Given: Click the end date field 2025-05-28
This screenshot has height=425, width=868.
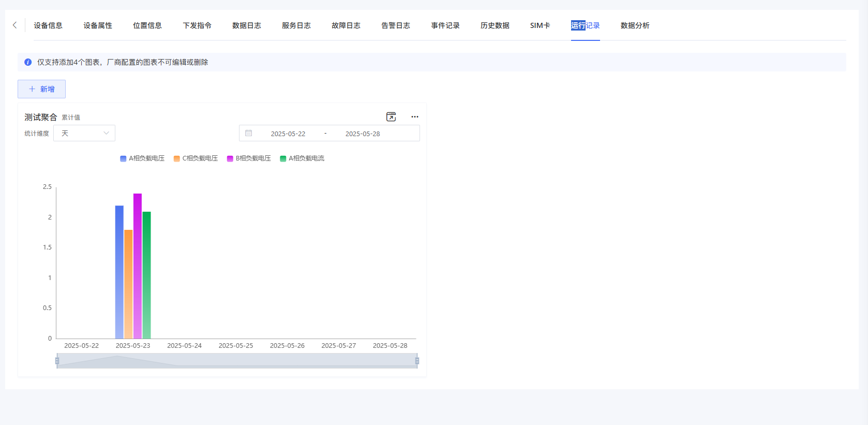Looking at the screenshot, I should coord(363,134).
